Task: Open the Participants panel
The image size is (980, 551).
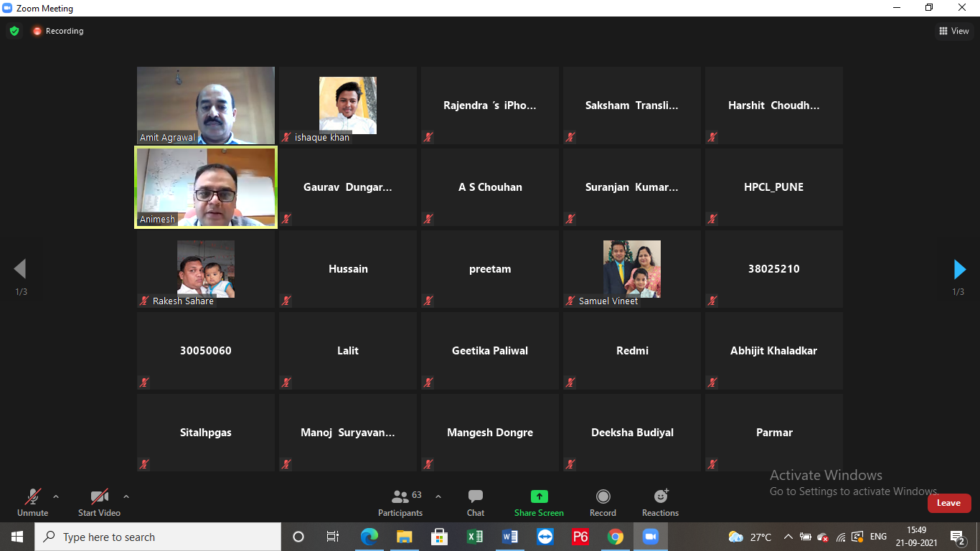Action: [400, 502]
